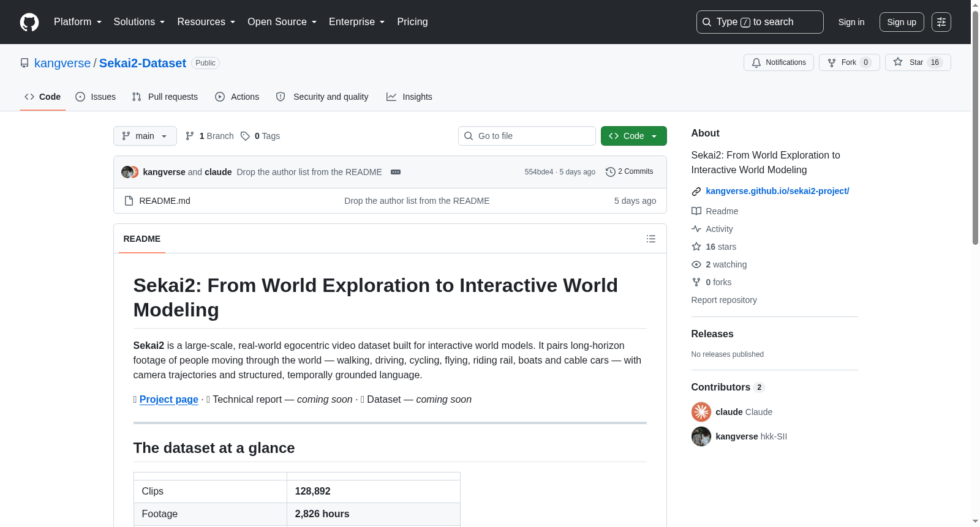Open kangverse author link in commit bar
Viewport: 980px width, 527px height.
[x=164, y=172]
